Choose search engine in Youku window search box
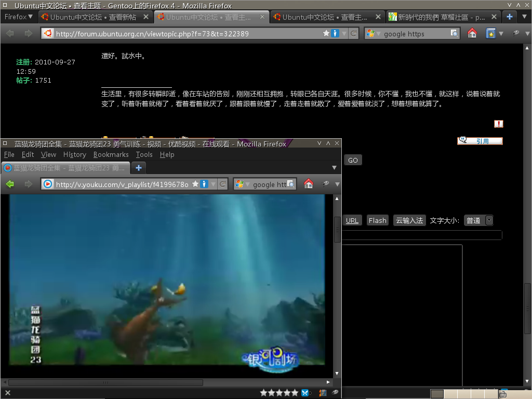This screenshot has height=399, width=532. (x=242, y=184)
